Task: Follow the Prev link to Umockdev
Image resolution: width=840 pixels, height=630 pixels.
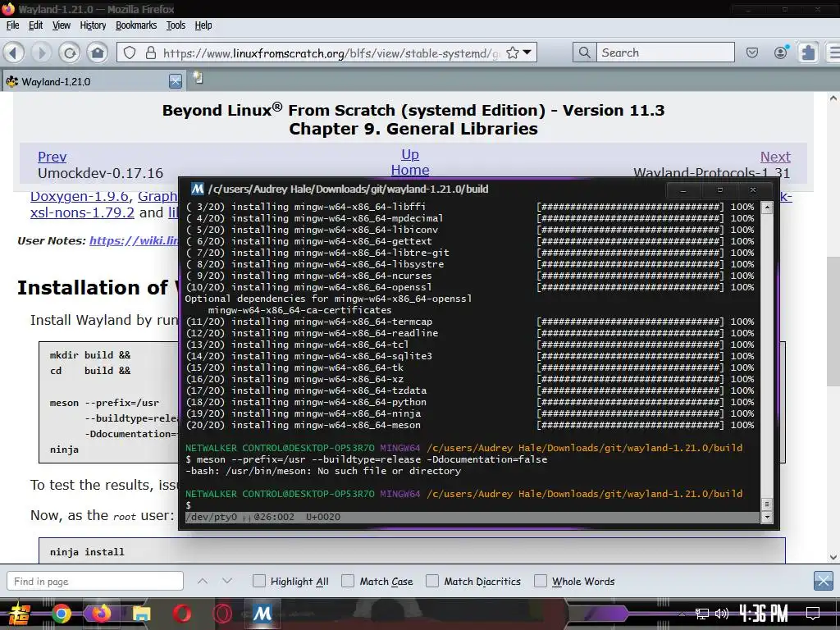Action: (x=52, y=157)
